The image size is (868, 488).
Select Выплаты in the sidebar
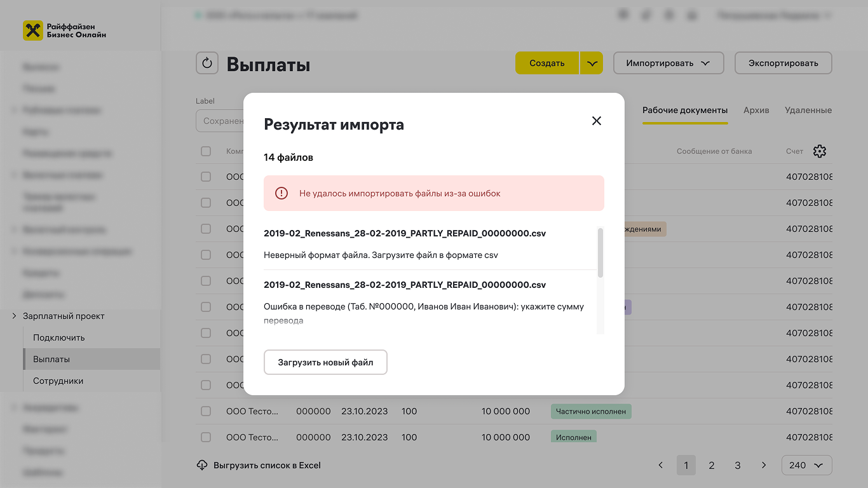pyautogui.click(x=92, y=359)
